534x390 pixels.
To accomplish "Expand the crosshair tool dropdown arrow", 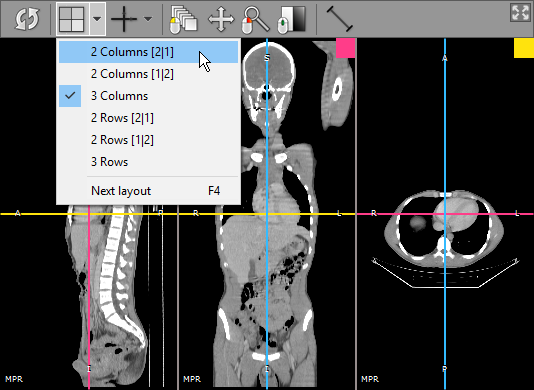I will coord(148,19).
